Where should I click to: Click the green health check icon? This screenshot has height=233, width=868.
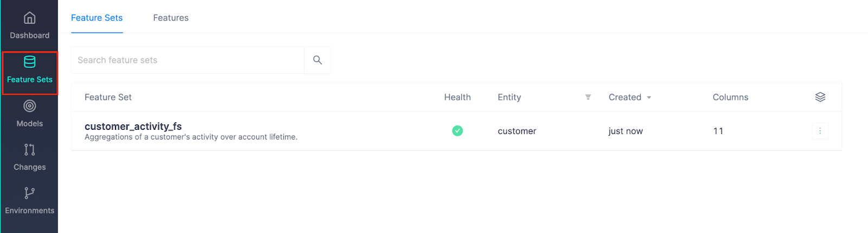tap(457, 131)
